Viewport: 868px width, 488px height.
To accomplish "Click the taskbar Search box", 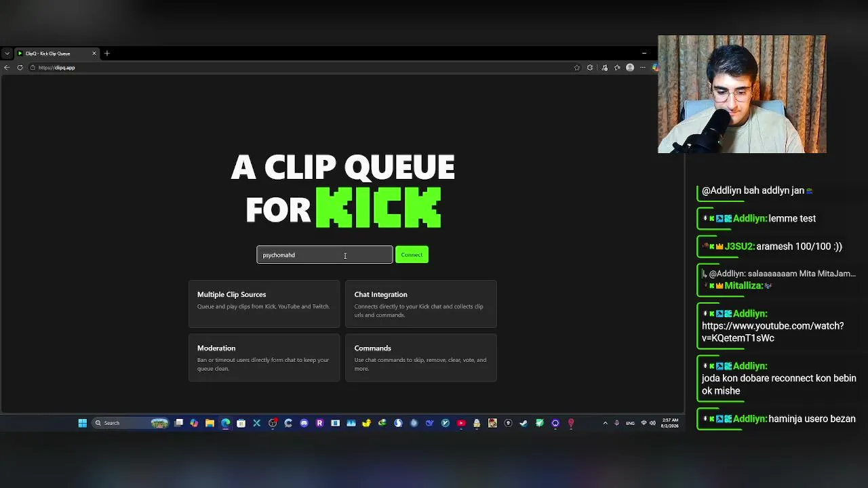I will tap(131, 423).
